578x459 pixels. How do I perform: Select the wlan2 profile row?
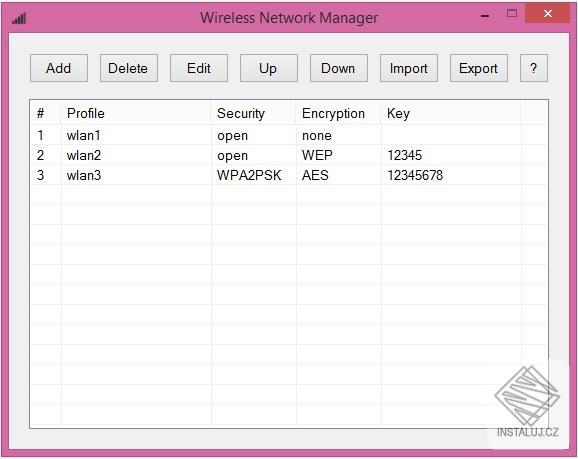pyautogui.click(x=289, y=155)
